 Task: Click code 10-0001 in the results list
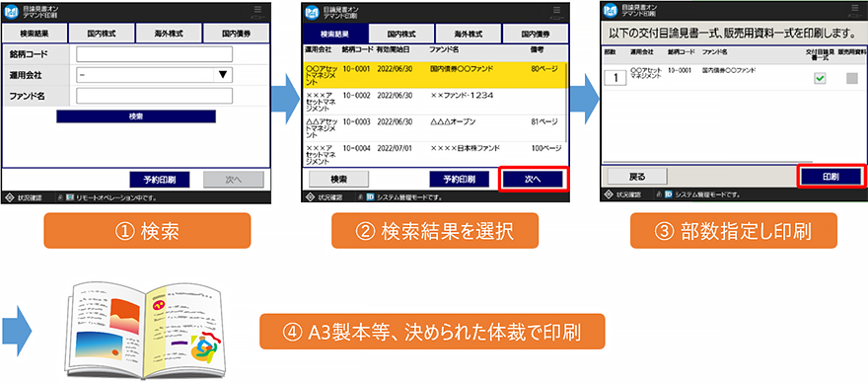[356, 69]
